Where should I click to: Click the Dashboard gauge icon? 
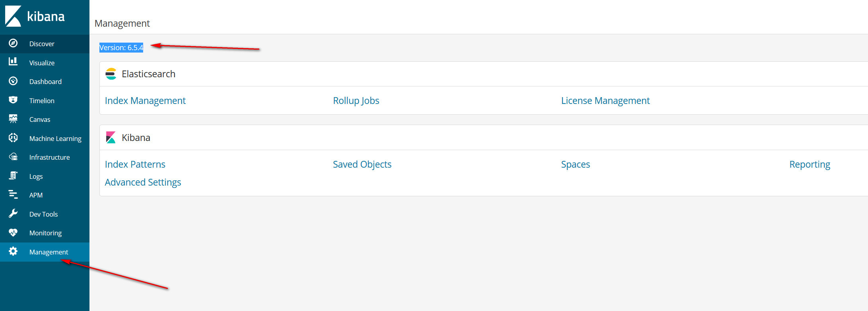(x=13, y=81)
